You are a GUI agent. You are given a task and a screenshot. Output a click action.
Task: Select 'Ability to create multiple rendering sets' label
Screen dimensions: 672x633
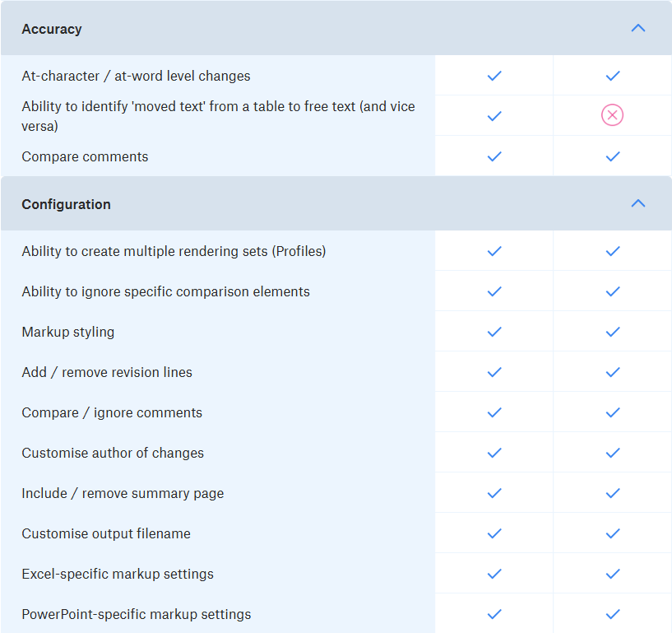(x=174, y=251)
